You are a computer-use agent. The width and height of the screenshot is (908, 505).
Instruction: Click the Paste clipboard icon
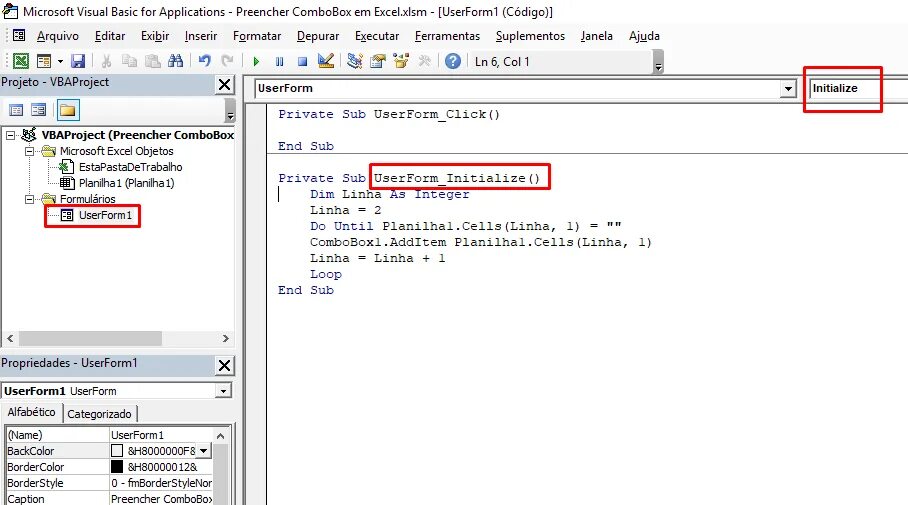[152, 61]
